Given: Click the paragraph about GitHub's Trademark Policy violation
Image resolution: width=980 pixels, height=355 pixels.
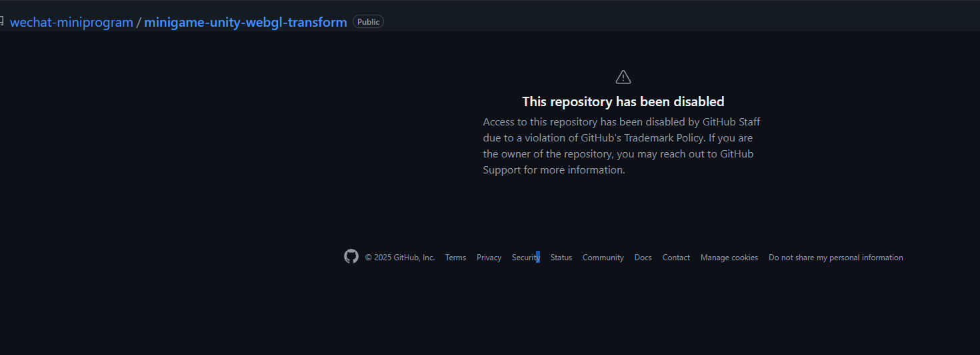Looking at the screenshot, I should point(621,145).
